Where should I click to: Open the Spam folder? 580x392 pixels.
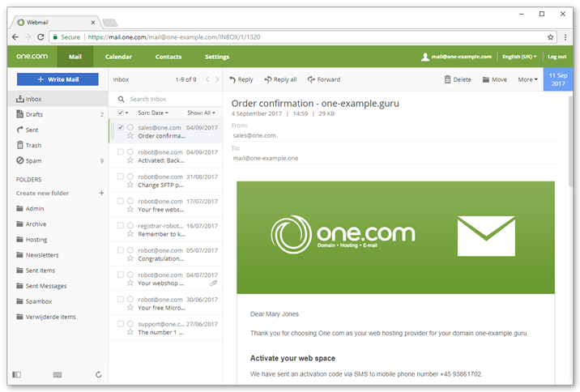[58, 161]
